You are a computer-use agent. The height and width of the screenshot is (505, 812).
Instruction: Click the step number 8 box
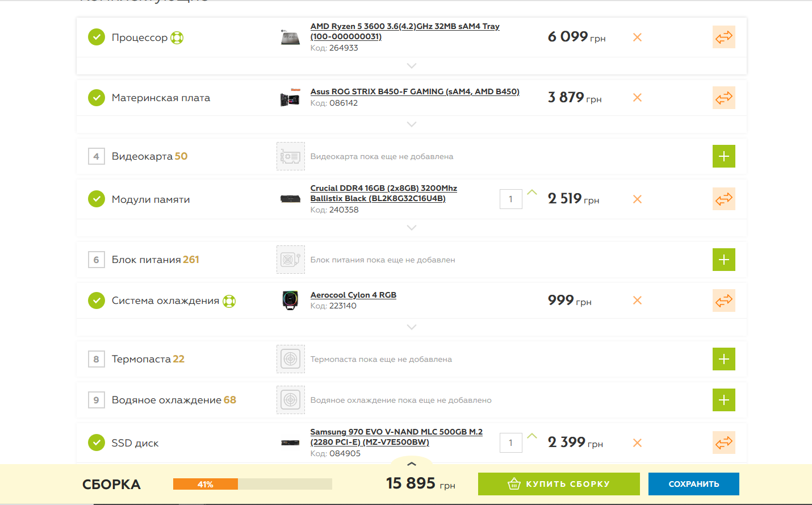(97, 359)
